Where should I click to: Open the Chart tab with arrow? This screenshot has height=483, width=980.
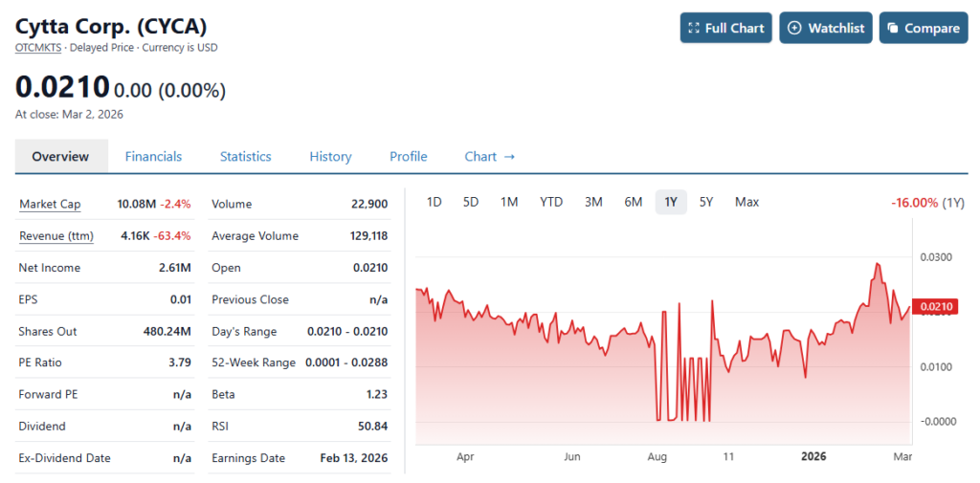click(489, 156)
